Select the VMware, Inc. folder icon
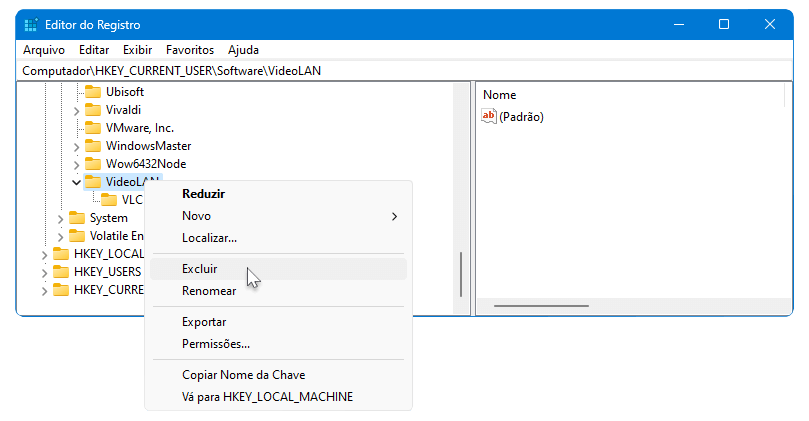 [x=93, y=128]
